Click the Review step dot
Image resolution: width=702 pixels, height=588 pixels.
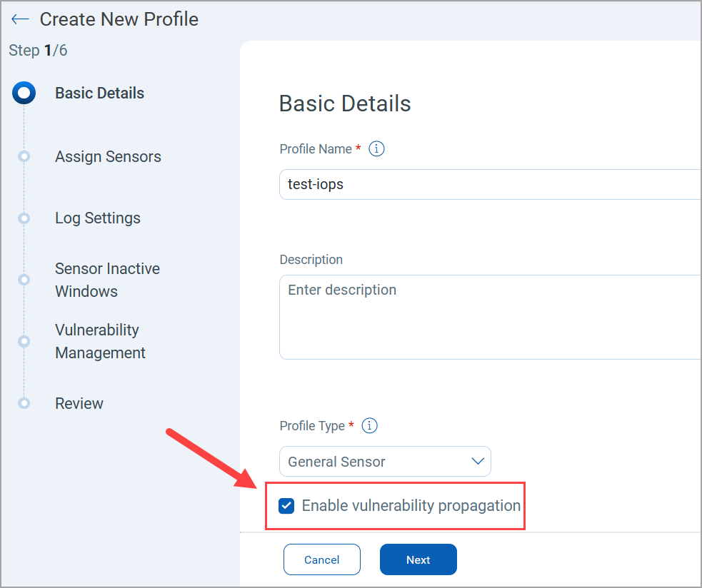[24, 403]
